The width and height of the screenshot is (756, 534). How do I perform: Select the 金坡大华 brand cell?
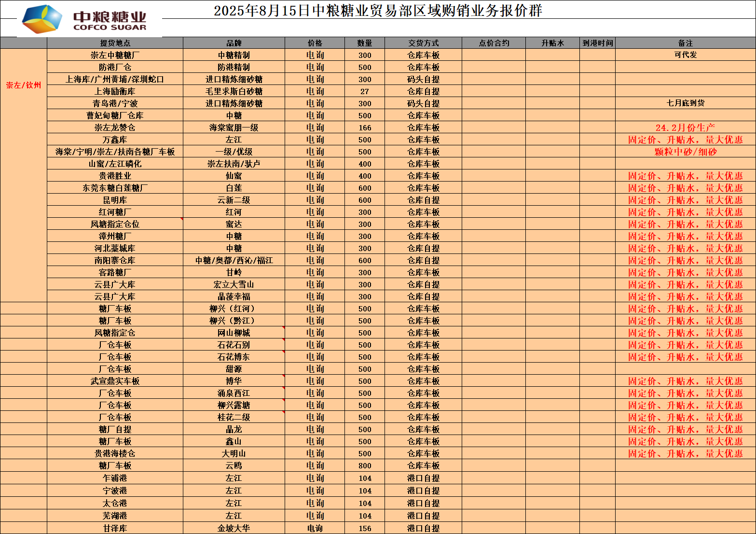(234, 528)
